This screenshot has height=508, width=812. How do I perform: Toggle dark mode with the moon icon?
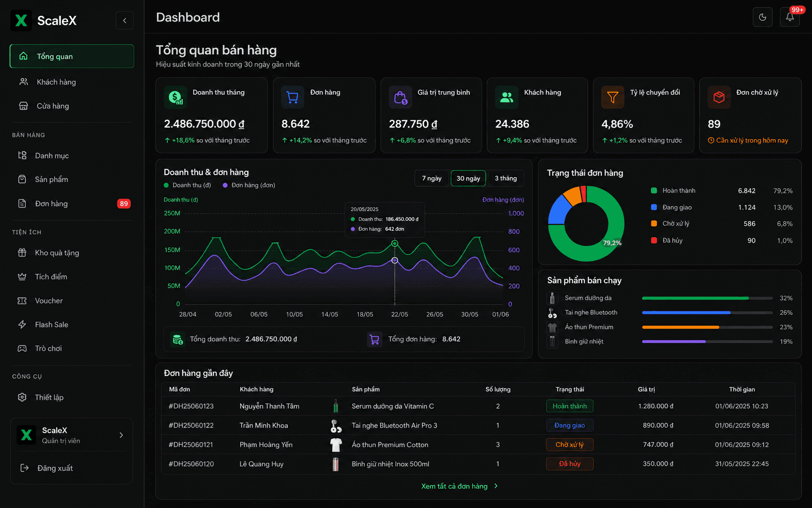(x=762, y=17)
